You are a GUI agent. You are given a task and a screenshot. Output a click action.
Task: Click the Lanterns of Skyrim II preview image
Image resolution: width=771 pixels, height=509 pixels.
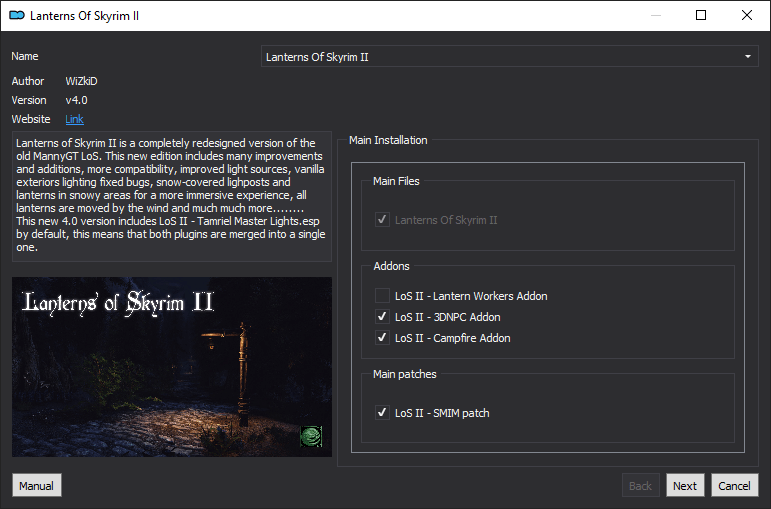pos(172,367)
